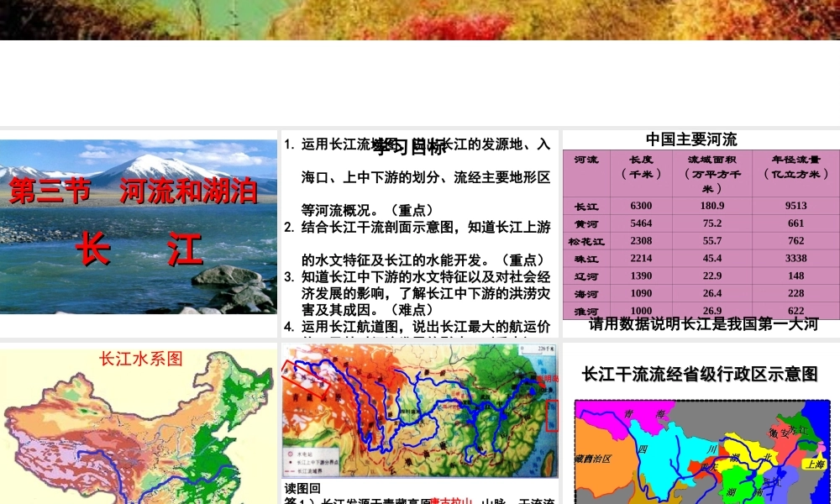
Task: Click the 辽河 row name cell
Action: [586, 276]
